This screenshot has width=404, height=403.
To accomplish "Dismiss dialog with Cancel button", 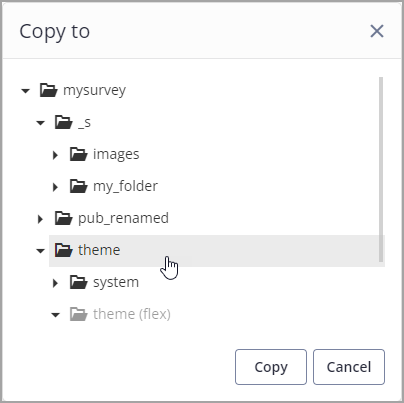I will click(x=349, y=367).
